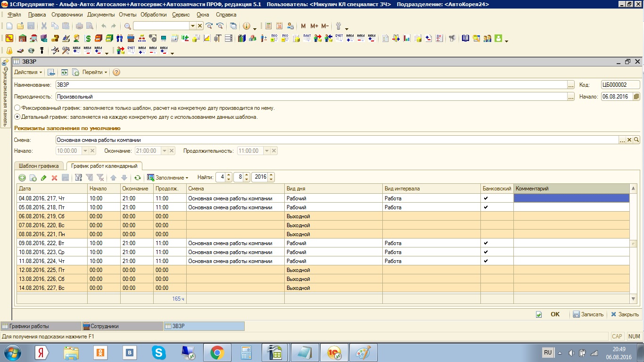Open the Файл menu
The image size is (644, 362).
click(x=14, y=15)
